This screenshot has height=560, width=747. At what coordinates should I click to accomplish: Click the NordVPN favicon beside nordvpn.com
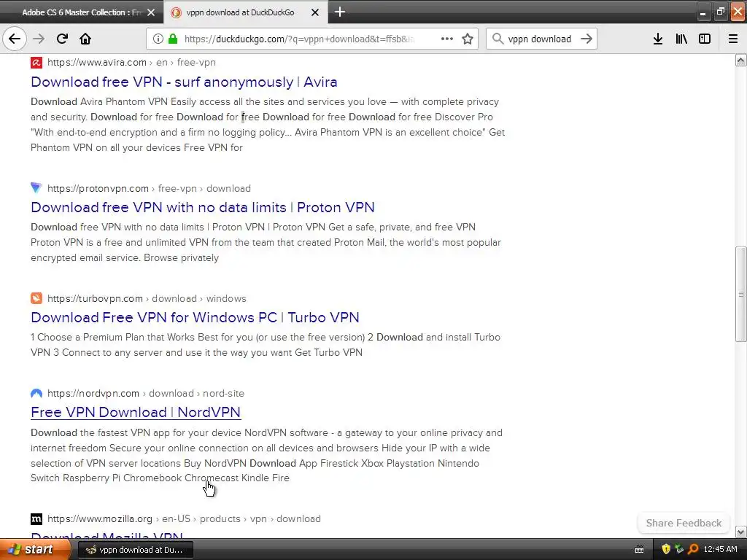tap(36, 393)
